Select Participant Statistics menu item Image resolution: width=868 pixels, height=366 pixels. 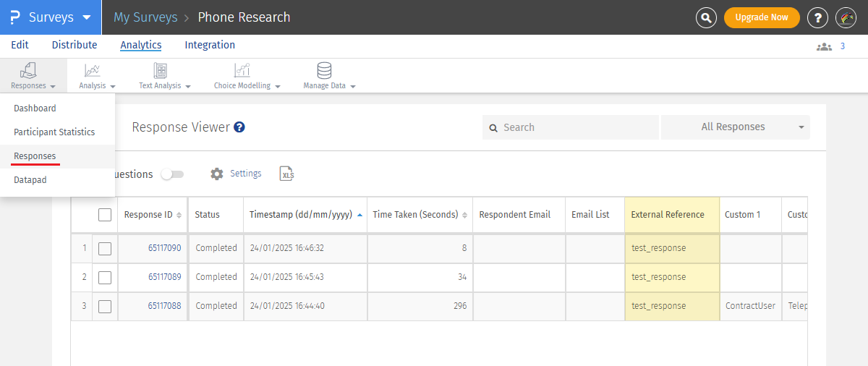54,132
